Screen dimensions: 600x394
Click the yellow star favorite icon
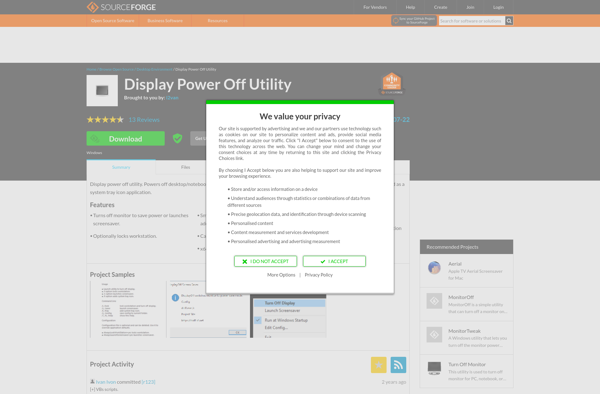pyautogui.click(x=378, y=365)
